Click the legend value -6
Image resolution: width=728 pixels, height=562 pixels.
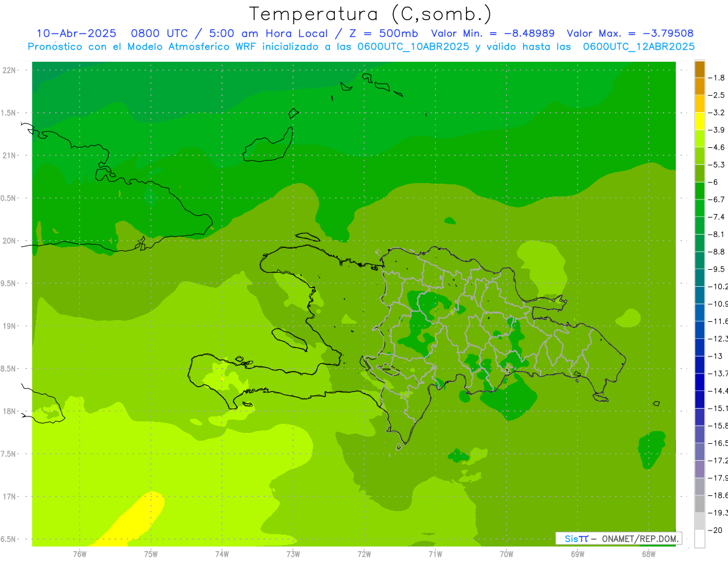coord(713,182)
